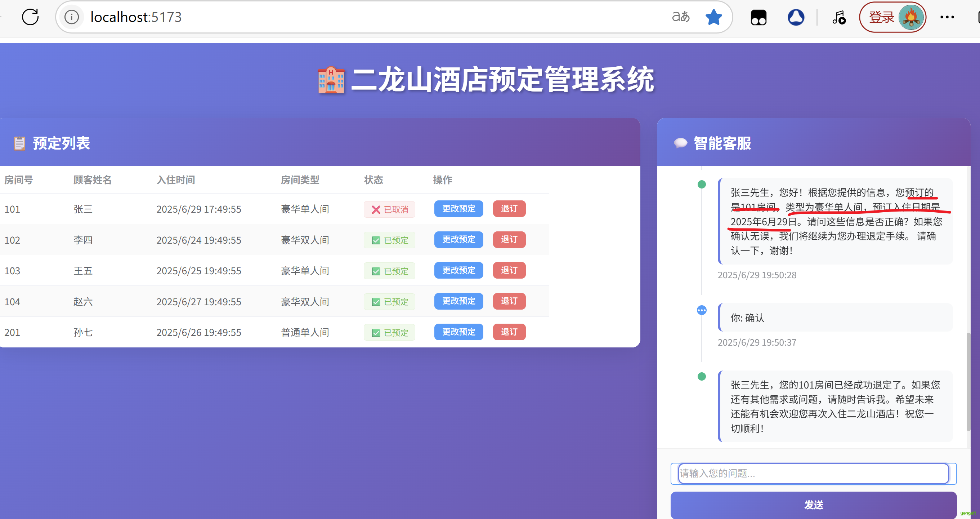
Task: Click the 智能客服 panel heading
Action: pyautogui.click(x=722, y=143)
